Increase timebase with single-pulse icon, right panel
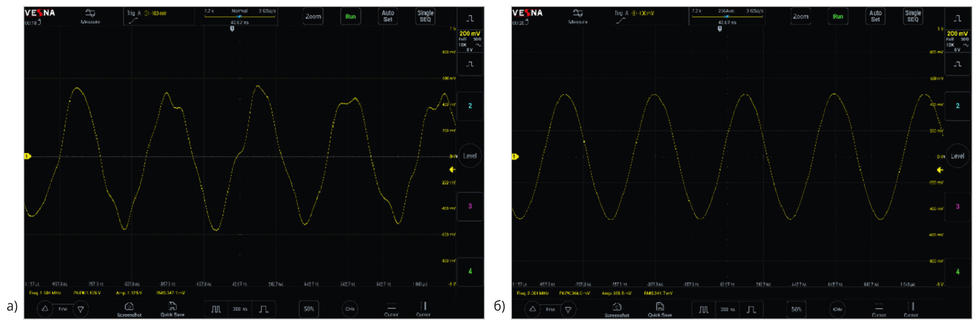Viewport: 980px width, 326px height. pyautogui.click(x=751, y=309)
